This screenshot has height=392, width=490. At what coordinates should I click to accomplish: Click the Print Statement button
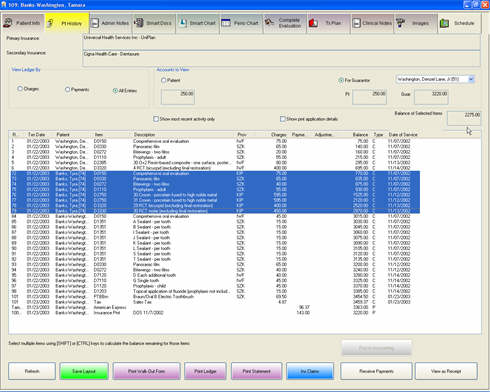point(256,371)
